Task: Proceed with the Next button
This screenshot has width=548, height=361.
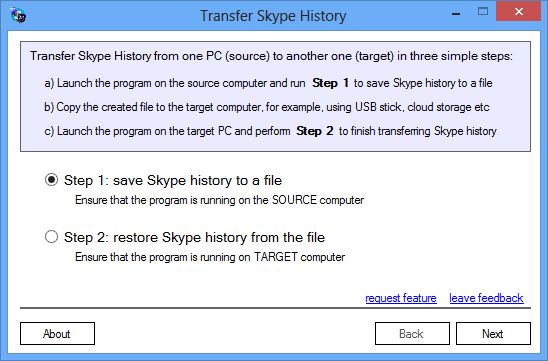Action: tap(493, 333)
